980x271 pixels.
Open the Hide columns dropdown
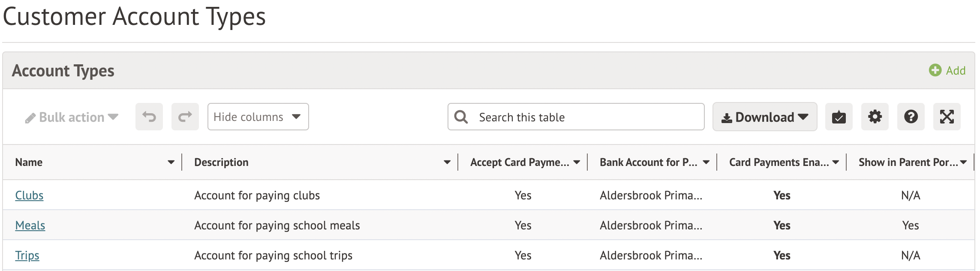[x=258, y=117]
